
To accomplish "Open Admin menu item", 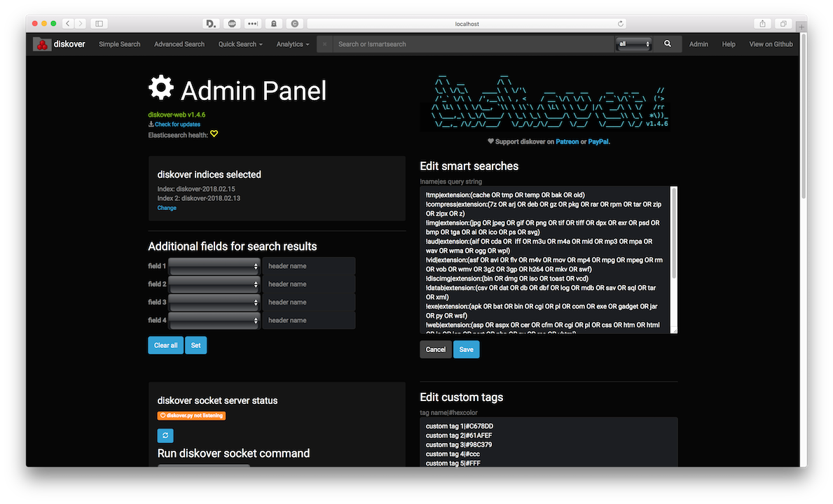I will (698, 44).
